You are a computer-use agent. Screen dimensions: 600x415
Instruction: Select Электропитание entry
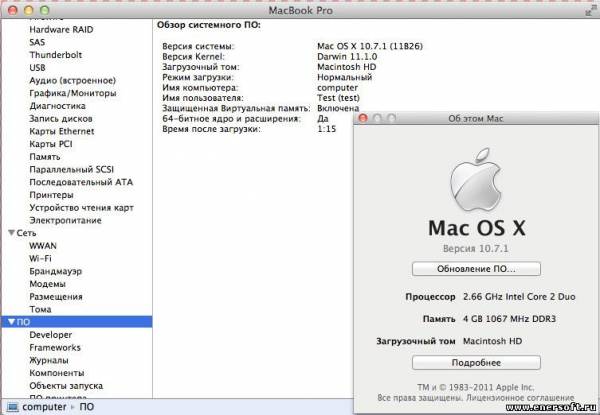pos(65,220)
